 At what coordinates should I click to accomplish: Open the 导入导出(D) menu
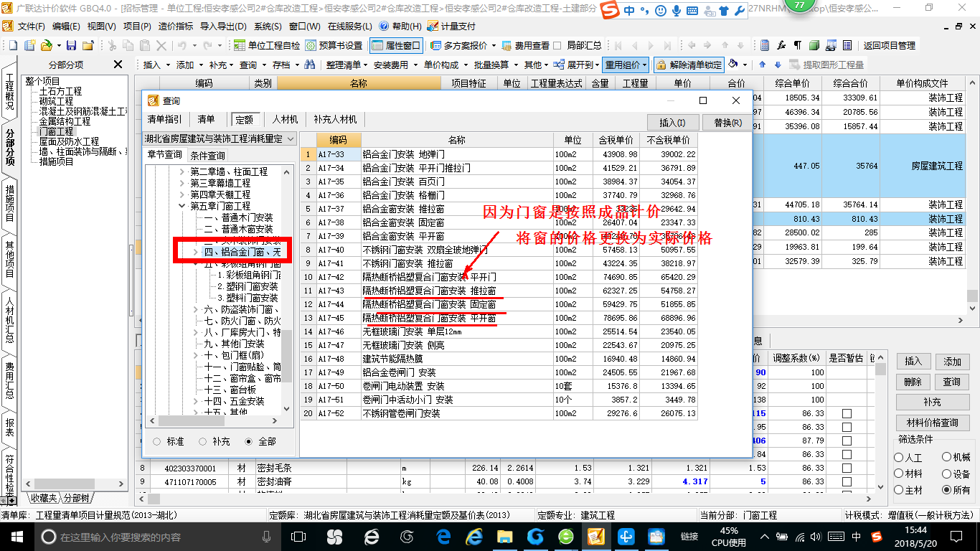coord(222,26)
